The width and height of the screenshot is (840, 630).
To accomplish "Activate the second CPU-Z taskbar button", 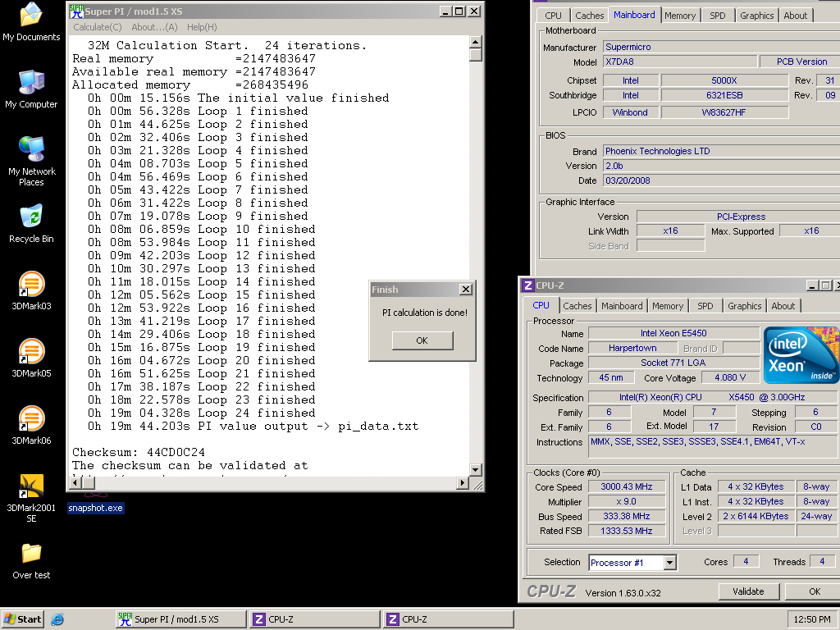I will tap(449, 619).
